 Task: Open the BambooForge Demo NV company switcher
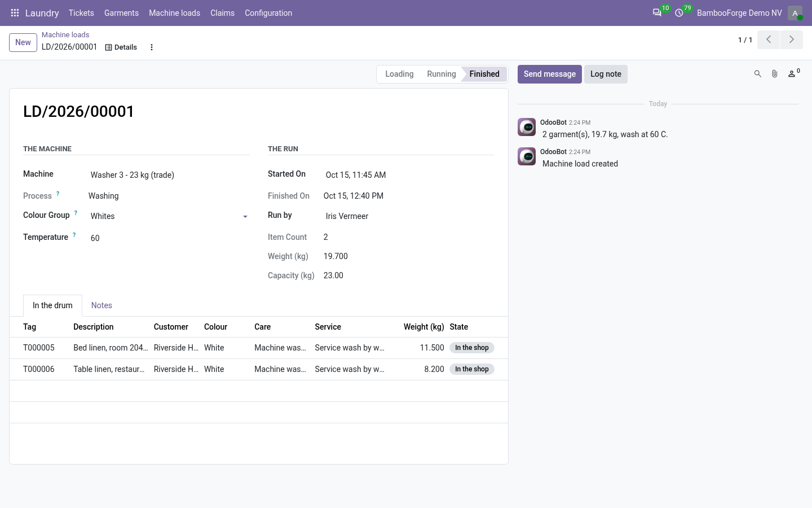point(739,13)
